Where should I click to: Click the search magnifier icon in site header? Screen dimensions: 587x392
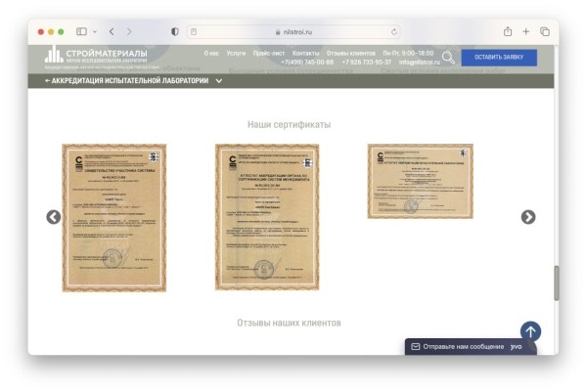coord(448,58)
